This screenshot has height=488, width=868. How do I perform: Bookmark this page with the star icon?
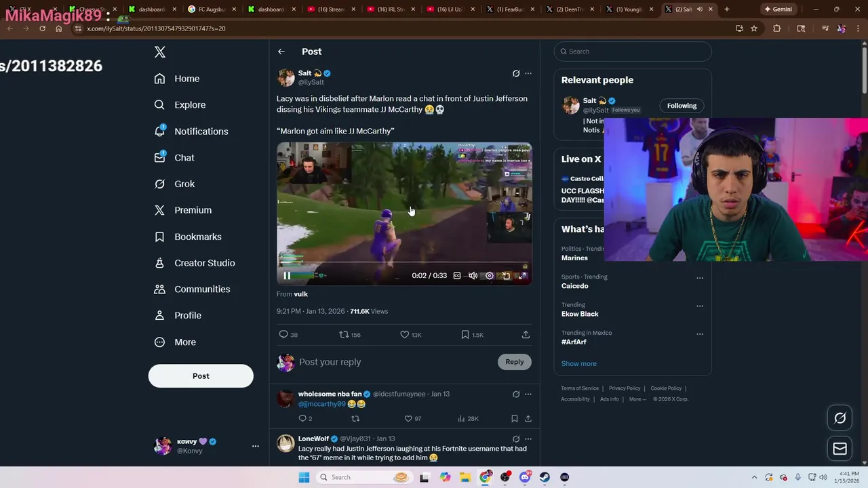754,28
